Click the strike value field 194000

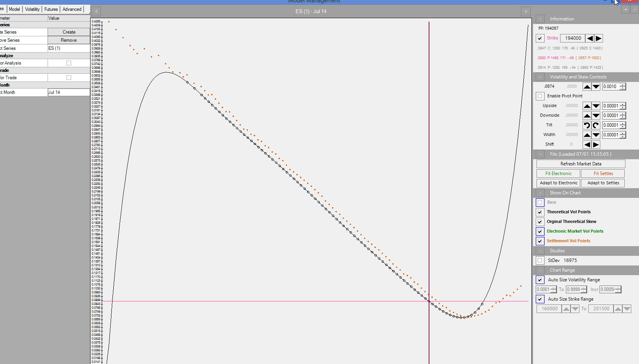tap(573, 38)
